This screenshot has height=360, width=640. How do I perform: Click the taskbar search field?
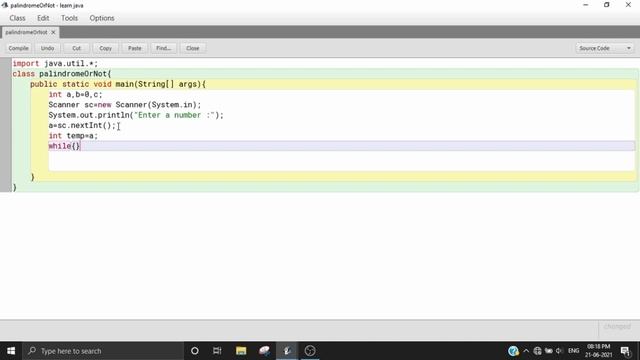[x=103, y=351]
